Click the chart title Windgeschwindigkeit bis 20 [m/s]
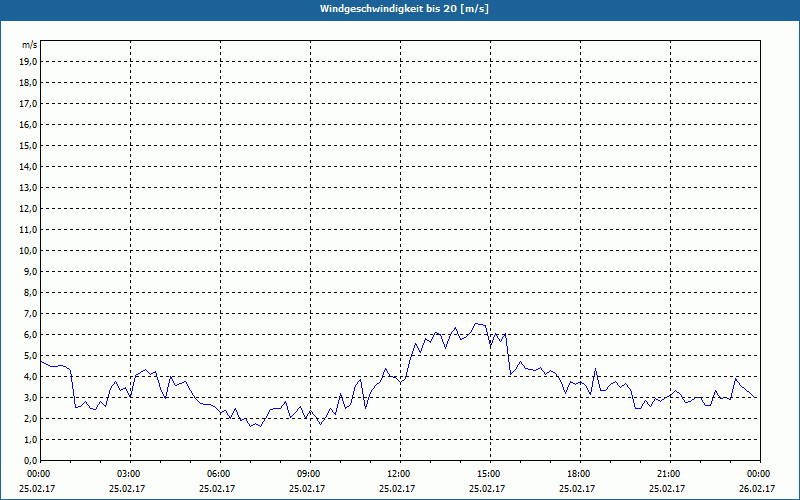This screenshot has width=800, height=500. click(x=404, y=9)
